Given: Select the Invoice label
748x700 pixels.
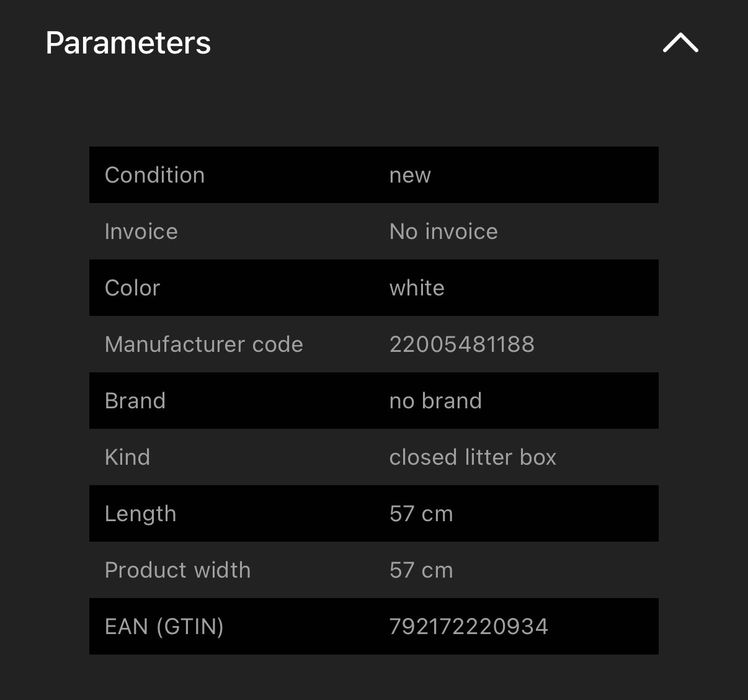Looking at the screenshot, I should click(x=141, y=231).
